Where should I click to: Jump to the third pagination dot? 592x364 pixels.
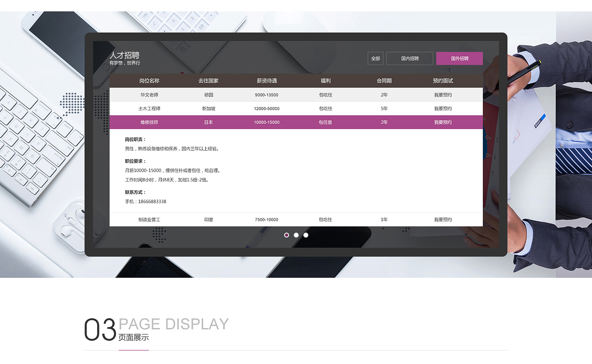point(306,235)
